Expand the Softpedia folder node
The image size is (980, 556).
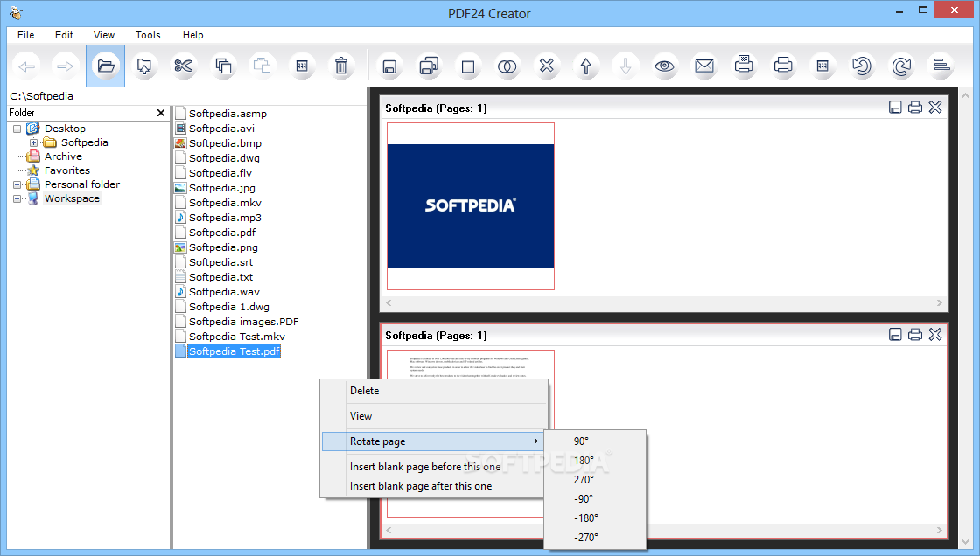pyautogui.click(x=33, y=143)
